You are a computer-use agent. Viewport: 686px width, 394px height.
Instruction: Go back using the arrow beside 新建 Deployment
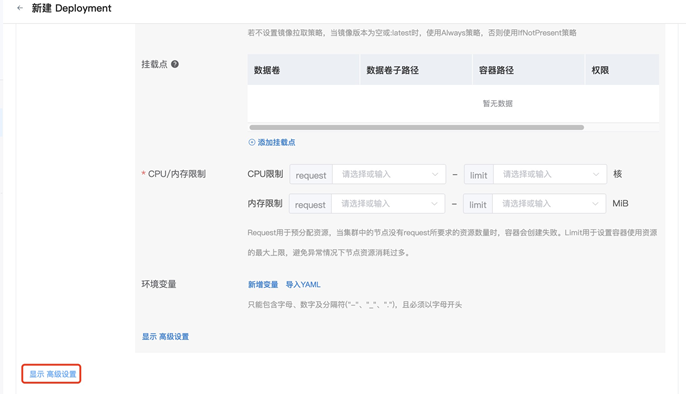pyautogui.click(x=20, y=8)
